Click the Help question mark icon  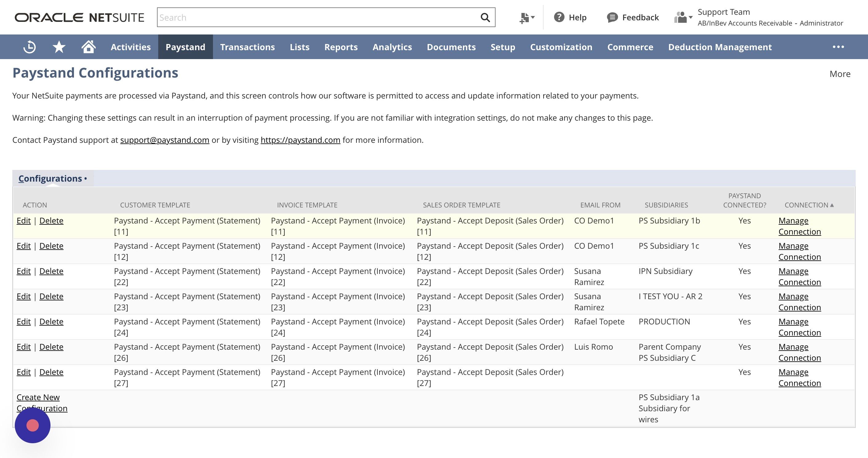click(x=559, y=17)
